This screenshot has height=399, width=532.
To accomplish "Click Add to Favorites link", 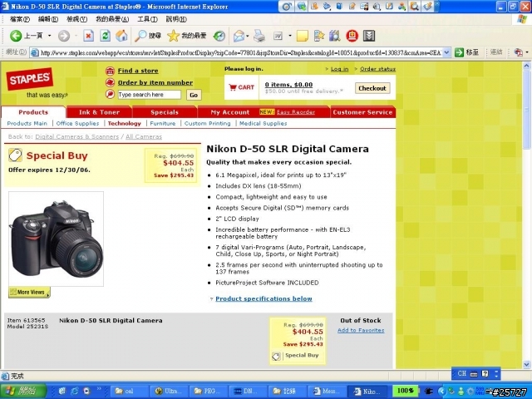I will [361, 330].
